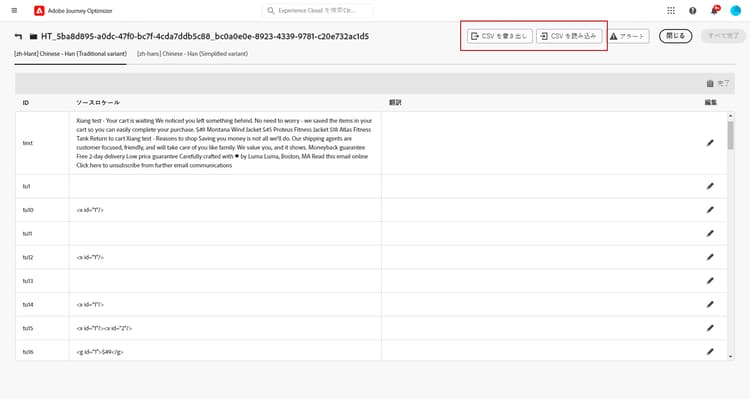Image resolution: width=750 pixels, height=399 pixels.
Task: Edit the tu1 row with pencil icon
Action: click(x=710, y=186)
